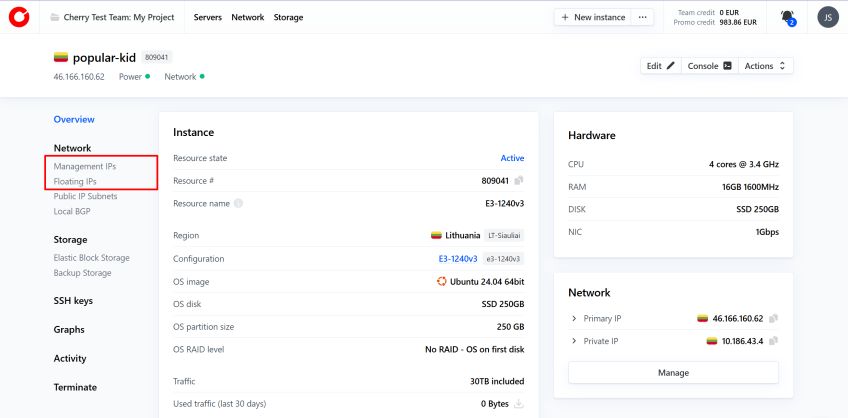Go to Floating IPs in sidebar
Viewport: 848px width, 418px height.
(x=75, y=181)
